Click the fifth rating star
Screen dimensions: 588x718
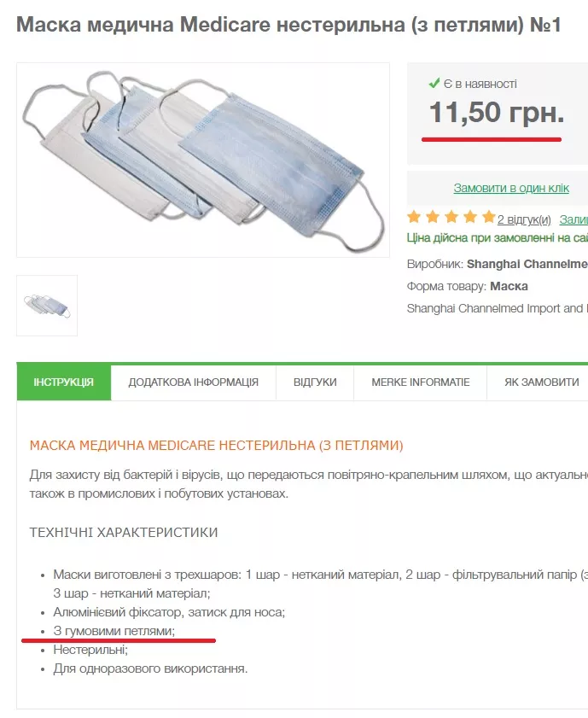[x=488, y=217]
